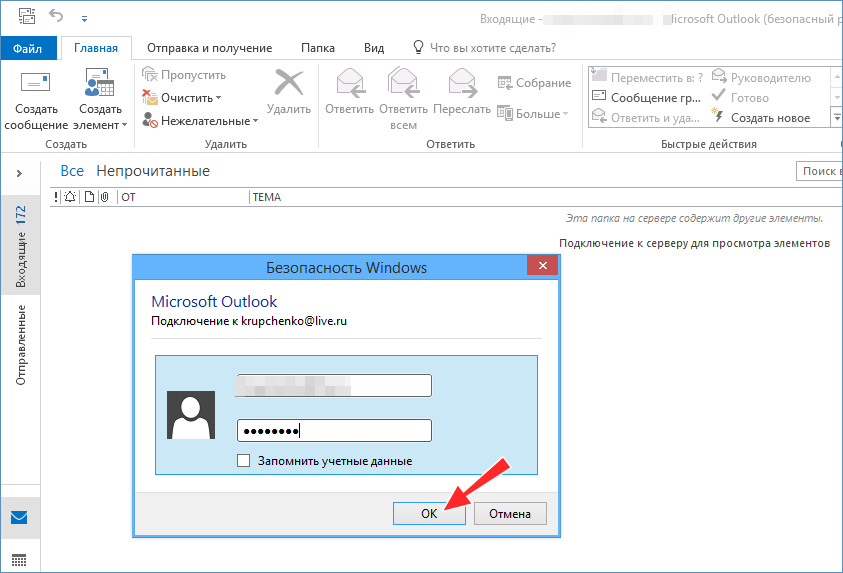Screen dimensions: 843x573
Task: Click the Undo arrow in title bar
Action: [58, 17]
